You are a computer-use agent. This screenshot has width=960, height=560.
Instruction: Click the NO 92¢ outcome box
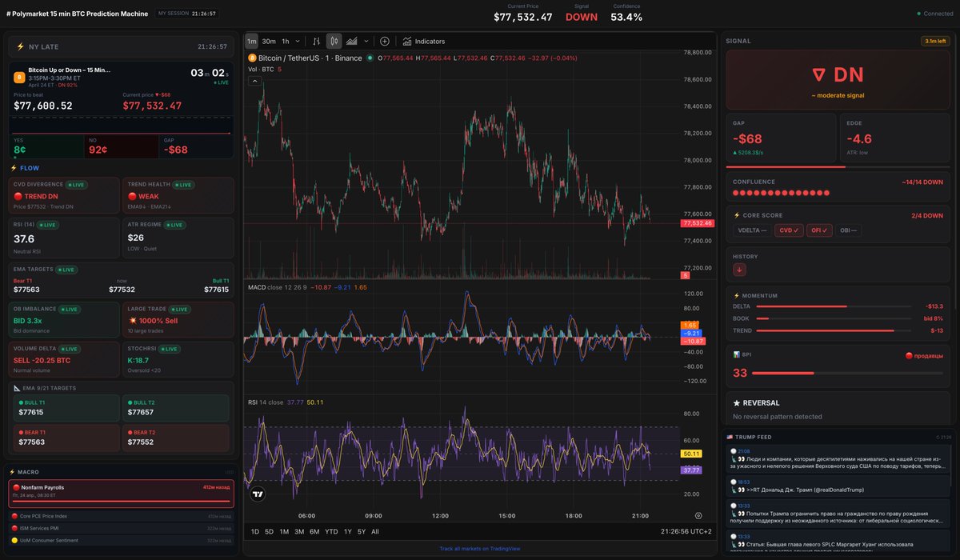point(122,146)
